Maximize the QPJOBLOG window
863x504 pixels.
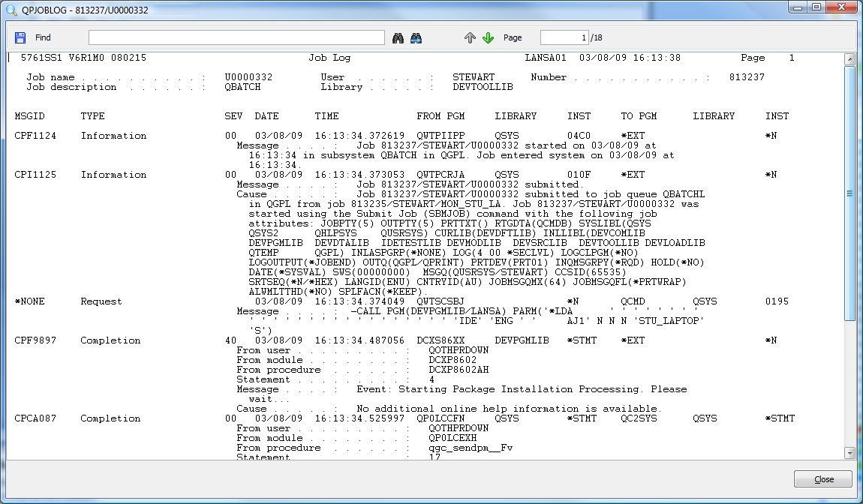coord(816,7)
